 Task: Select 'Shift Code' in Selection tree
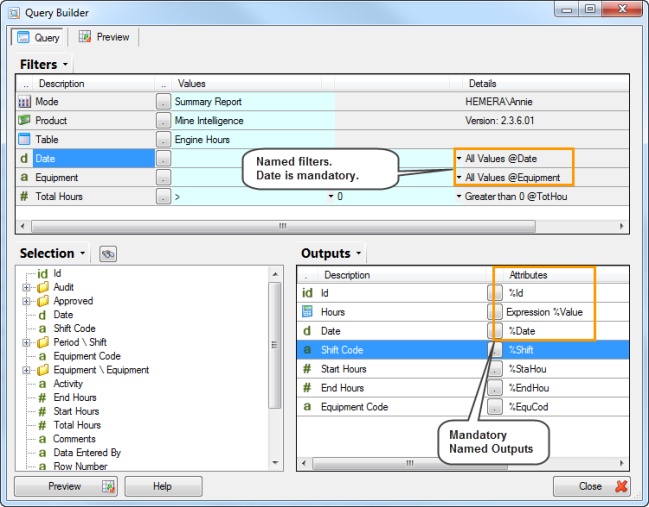tap(75, 329)
